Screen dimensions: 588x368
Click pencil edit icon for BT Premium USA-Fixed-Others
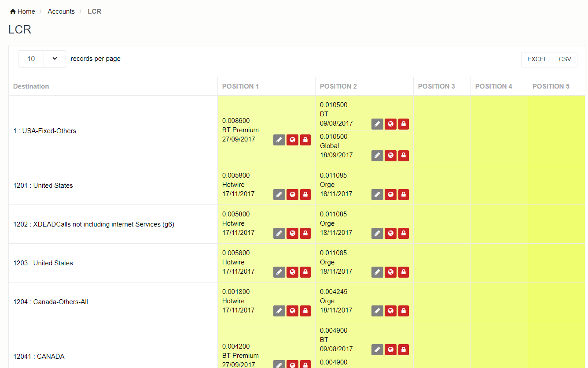(x=279, y=140)
